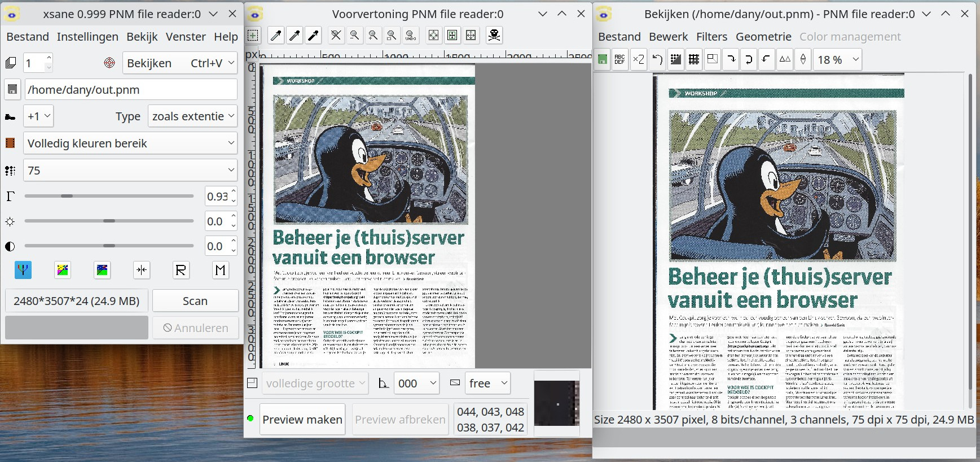Viewport: 980px width, 462px height.
Task: Select visible area as scan area
Action: 471,36
